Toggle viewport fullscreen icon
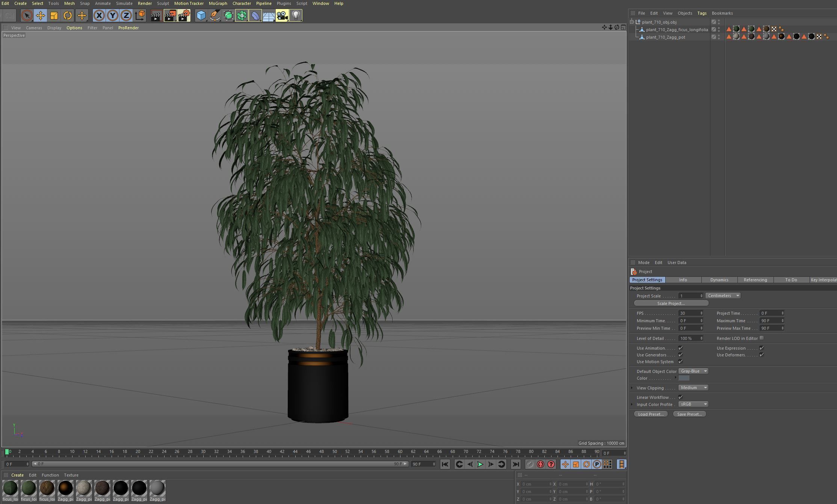Screen dimensions: 837x504 point(623,27)
